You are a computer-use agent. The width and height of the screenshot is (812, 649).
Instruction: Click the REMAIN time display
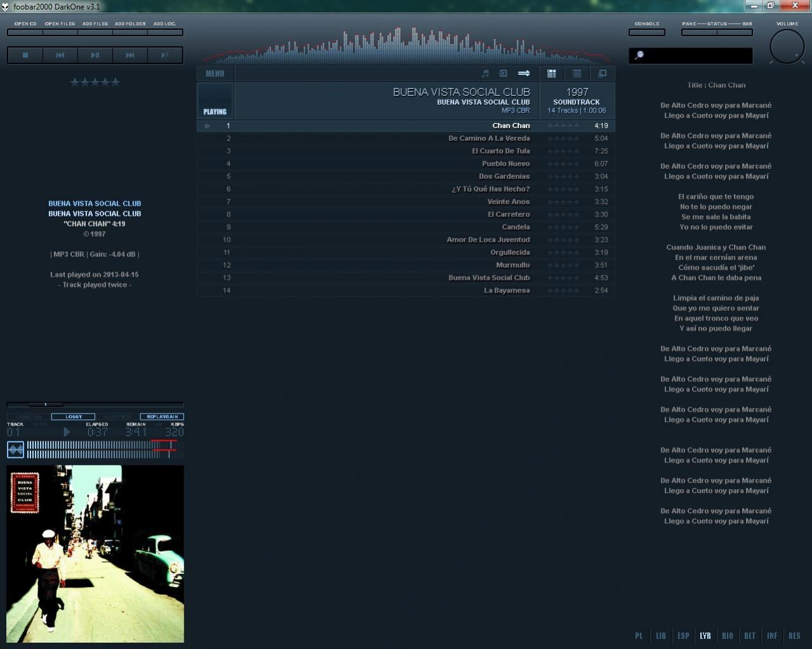[136, 432]
